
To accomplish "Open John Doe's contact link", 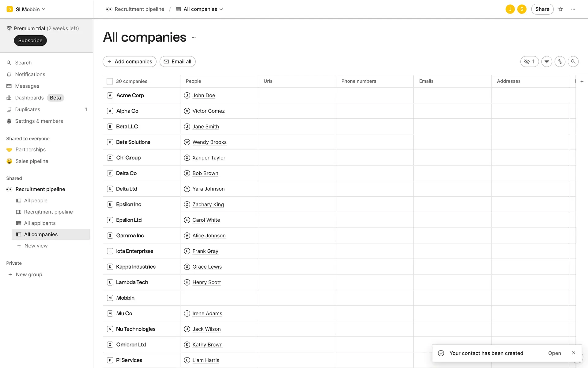I will (204, 95).
